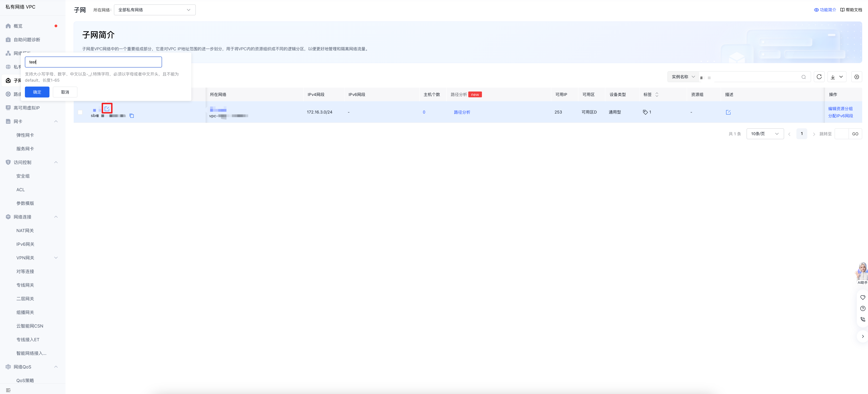Click the heart favorite icon on right rail
The height and width of the screenshot is (394, 868).
pos(863,298)
